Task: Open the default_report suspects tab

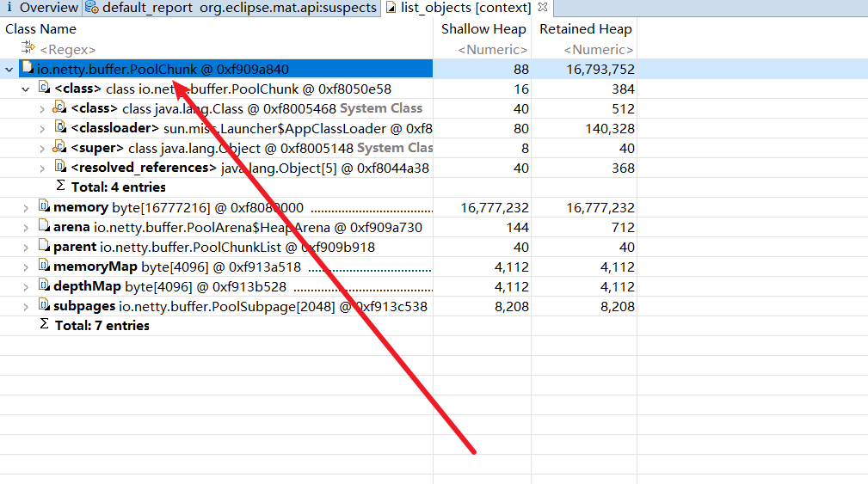Action: click(x=232, y=8)
